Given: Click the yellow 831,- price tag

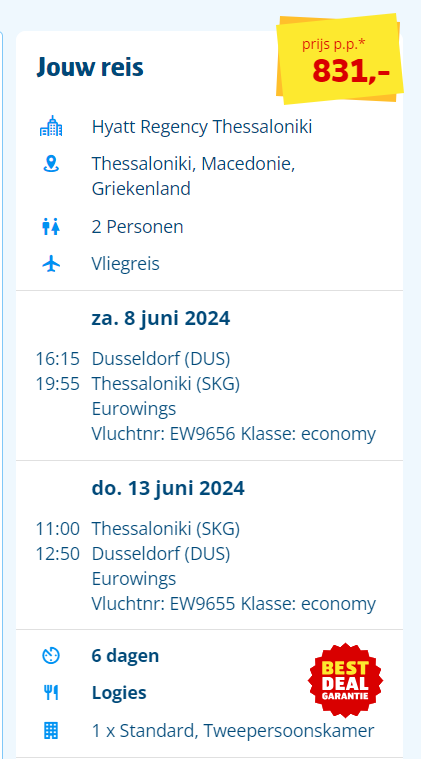Looking at the screenshot, I should tap(340, 58).
